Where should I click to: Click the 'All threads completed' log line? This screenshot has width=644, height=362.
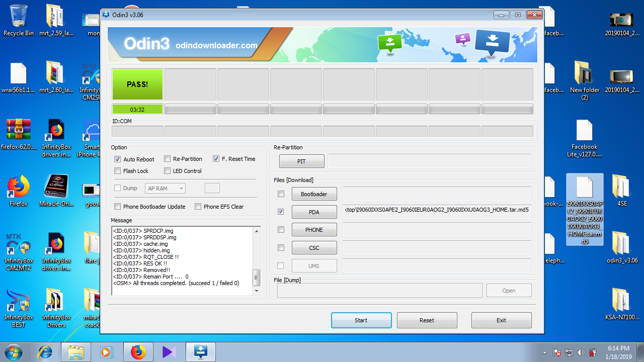click(x=176, y=283)
